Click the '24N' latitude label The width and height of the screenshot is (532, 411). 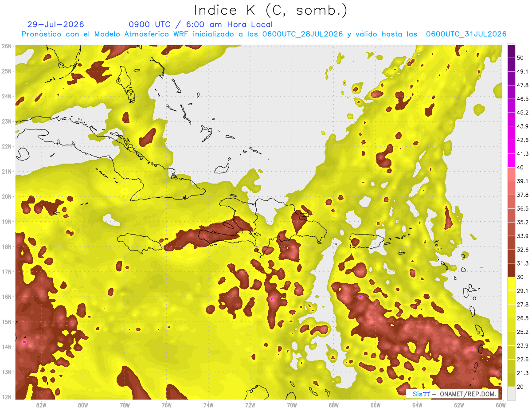(x=7, y=96)
